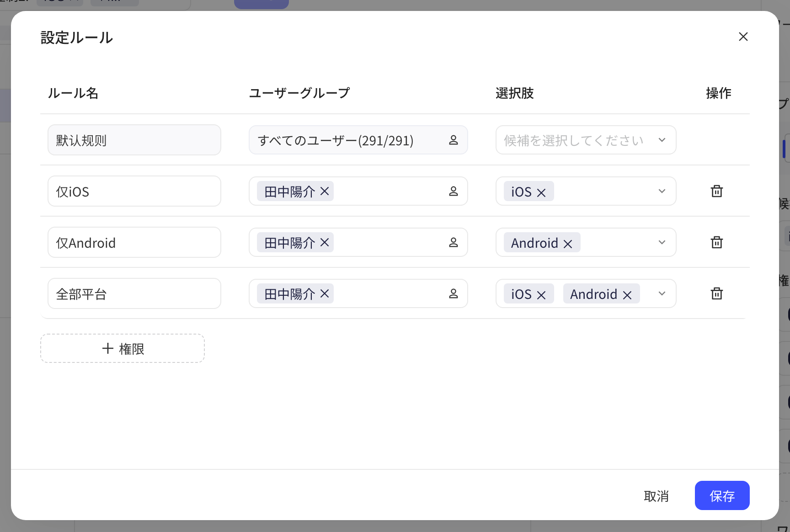Edit the 全部平台 rule name field

point(134,293)
